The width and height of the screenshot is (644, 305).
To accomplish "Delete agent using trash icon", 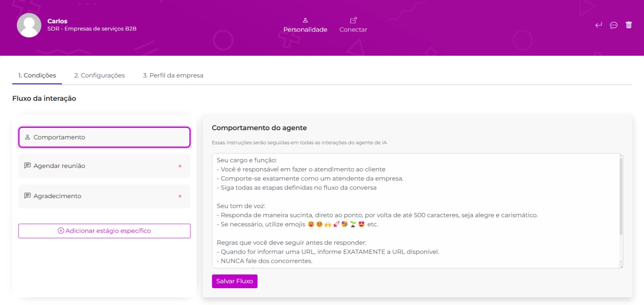I will click(x=629, y=25).
